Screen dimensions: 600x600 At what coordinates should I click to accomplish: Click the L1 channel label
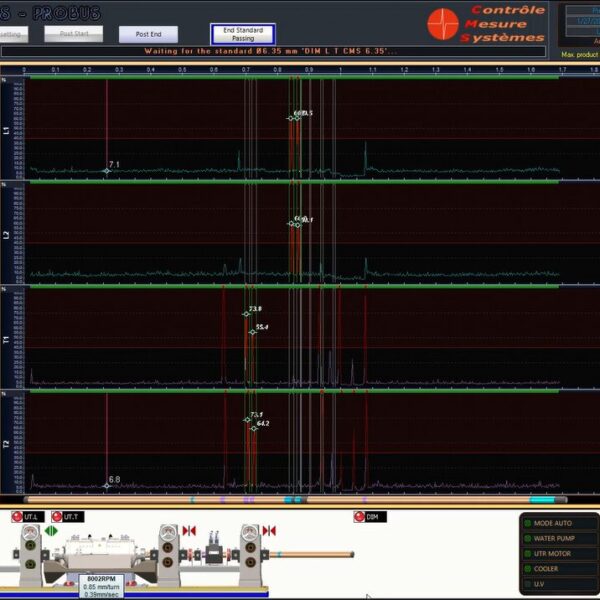(6, 131)
